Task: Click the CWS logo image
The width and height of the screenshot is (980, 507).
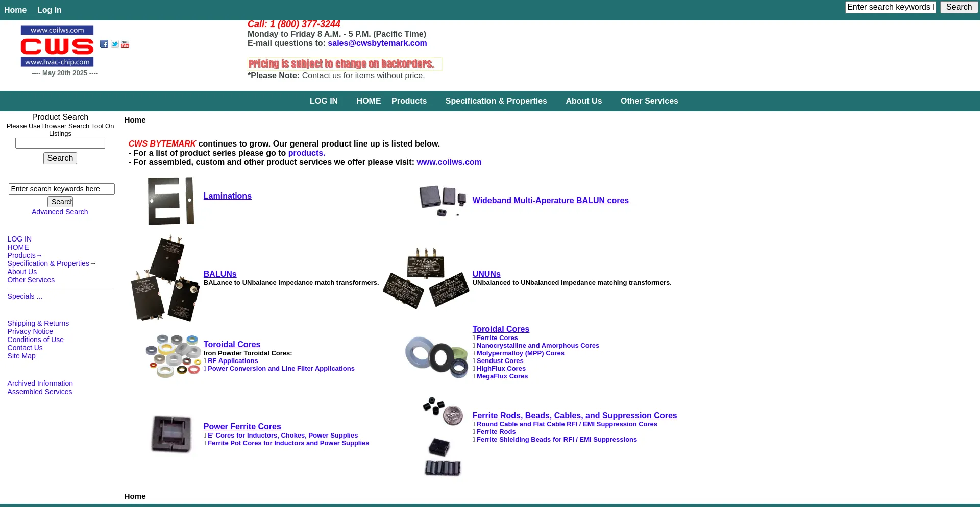Action: [57, 46]
